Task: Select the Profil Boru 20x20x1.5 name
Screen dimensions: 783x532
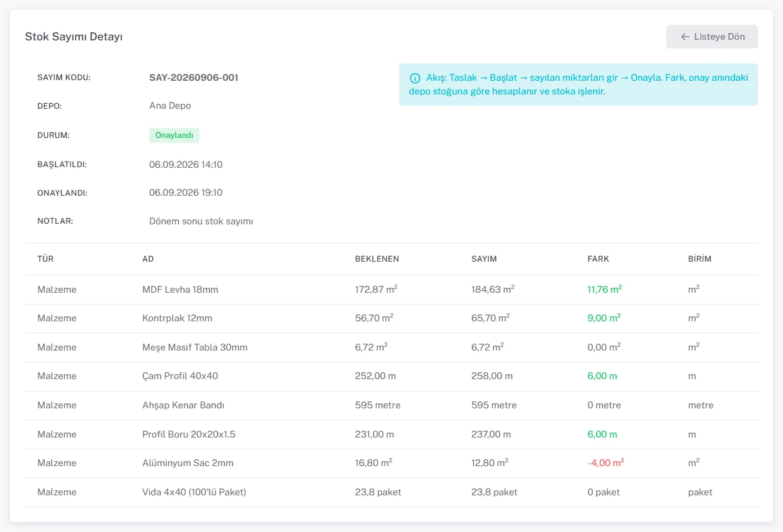Action: [189, 434]
